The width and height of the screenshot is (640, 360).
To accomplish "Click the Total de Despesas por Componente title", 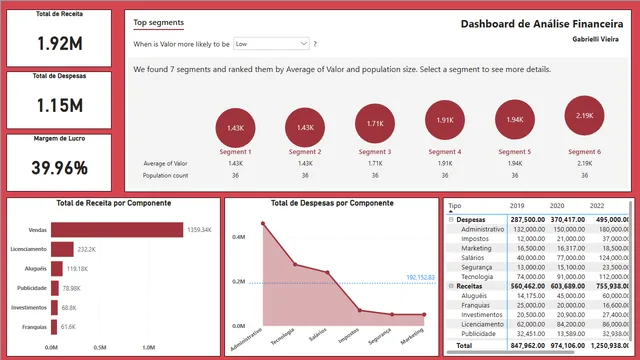I will pos(332,203).
